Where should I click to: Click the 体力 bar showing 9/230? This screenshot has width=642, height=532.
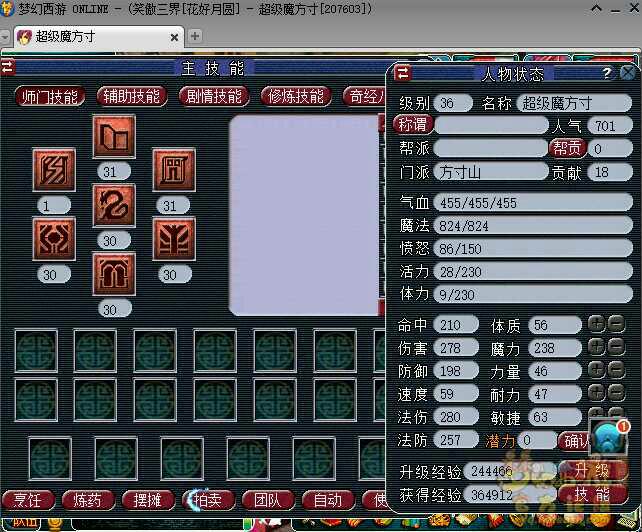[533, 294]
